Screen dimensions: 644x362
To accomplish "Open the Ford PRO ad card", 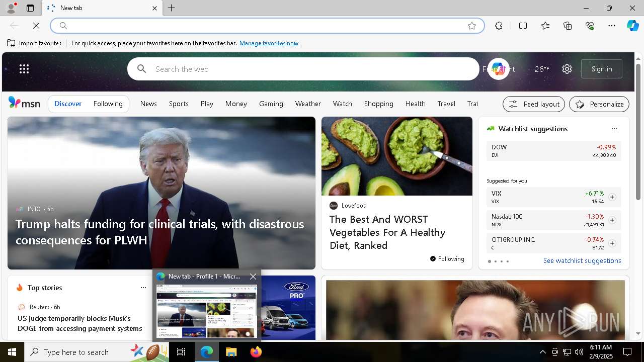I will pyautogui.click(x=288, y=308).
